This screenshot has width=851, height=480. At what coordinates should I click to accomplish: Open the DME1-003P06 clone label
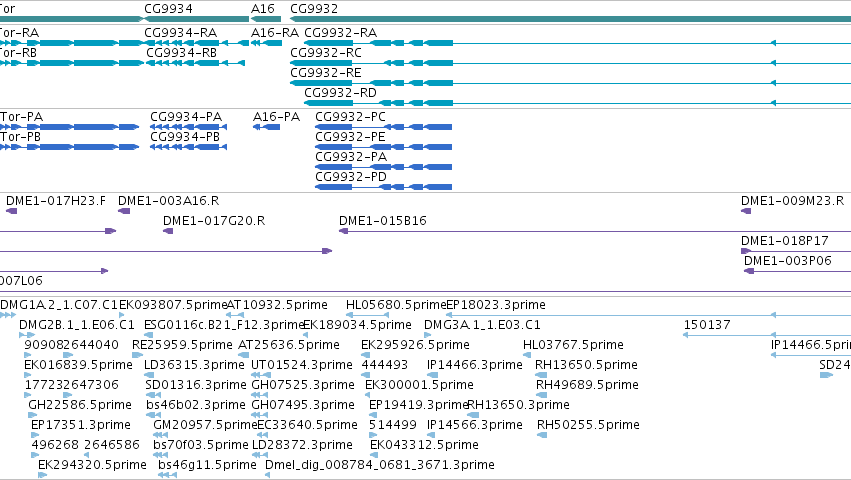point(788,261)
